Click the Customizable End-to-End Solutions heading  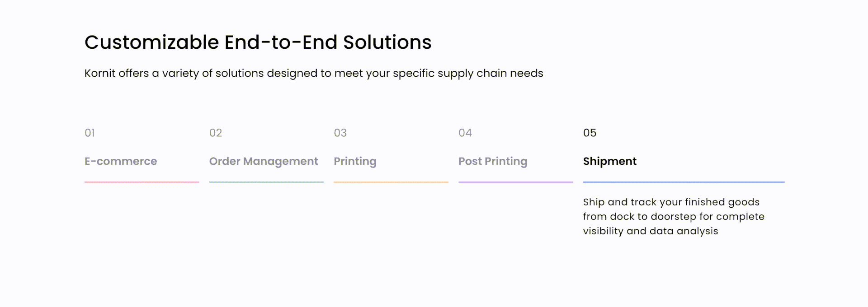click(258, 42)
